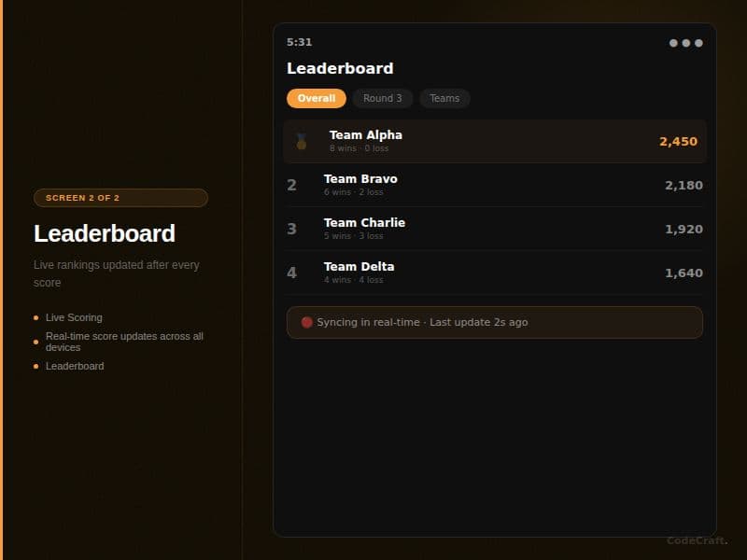Click the 'Leaderboard' bullet list item
The width and height of the screenshot is (747, 560).
coord(75,366)
